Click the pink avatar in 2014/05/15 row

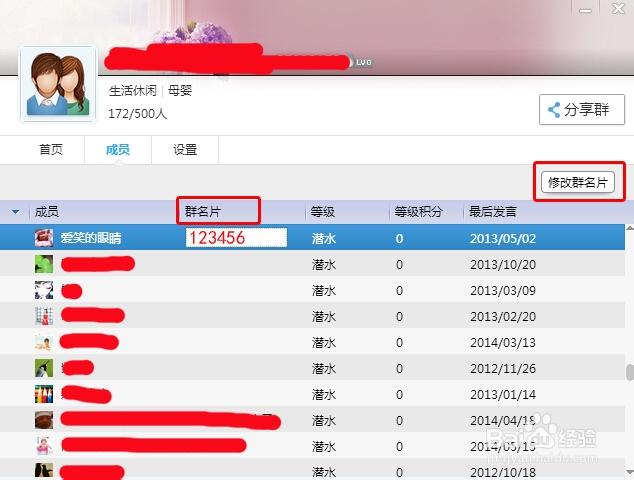click(x=44, y=446)
